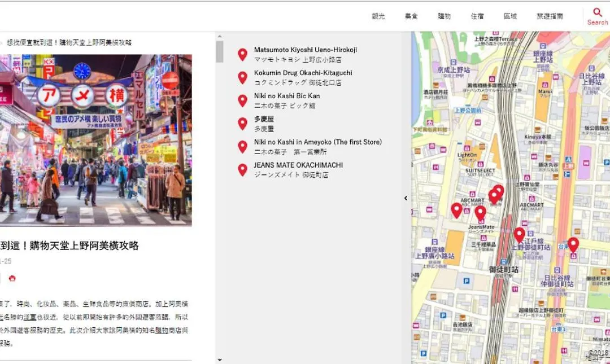This screenshot has width=610, height=364.
Task: Open the 購物 menu in the navigation bar
Action: tap(445, 16)
